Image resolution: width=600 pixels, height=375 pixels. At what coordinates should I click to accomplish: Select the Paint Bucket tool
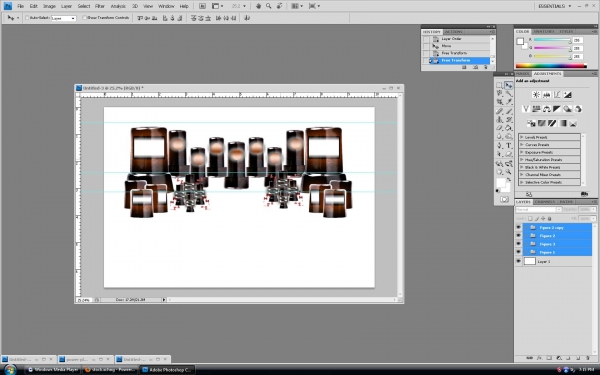tap(509, 128)
